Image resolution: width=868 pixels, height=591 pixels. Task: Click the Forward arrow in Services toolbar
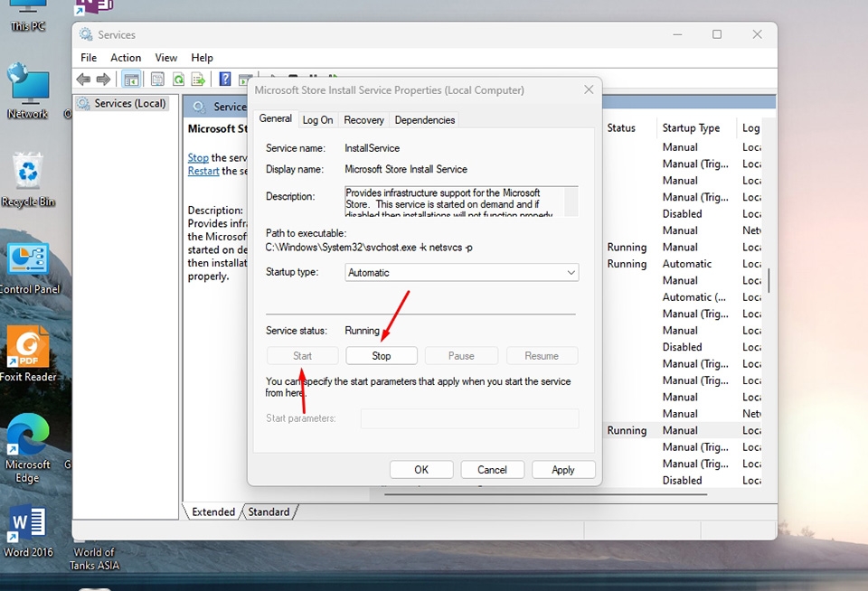coord(103,80)
